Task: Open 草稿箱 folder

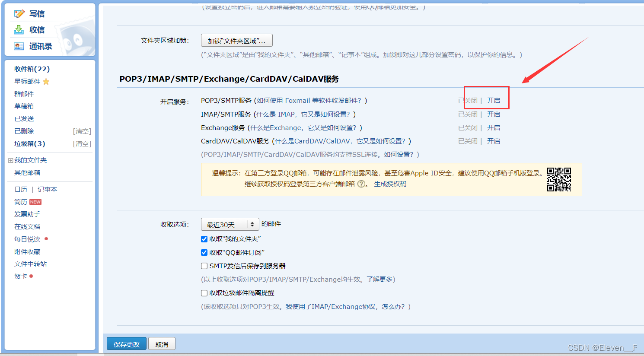Action: (24, 106)
